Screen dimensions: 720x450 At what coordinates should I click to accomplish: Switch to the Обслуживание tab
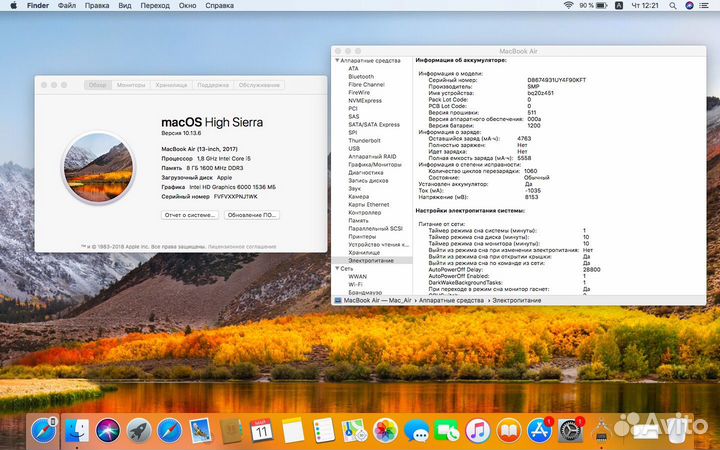pyautogui.click(x=259, y=85)
